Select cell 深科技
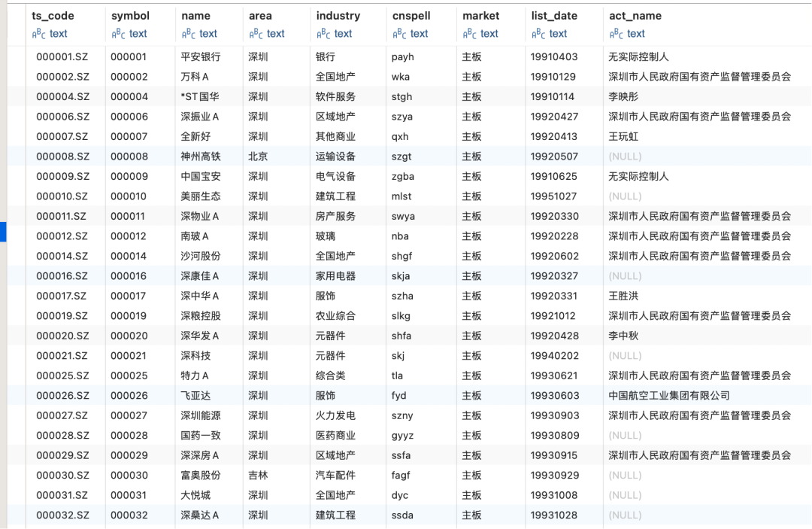The width and height of the screenshot is (812, 529). [x=195, y=356]
